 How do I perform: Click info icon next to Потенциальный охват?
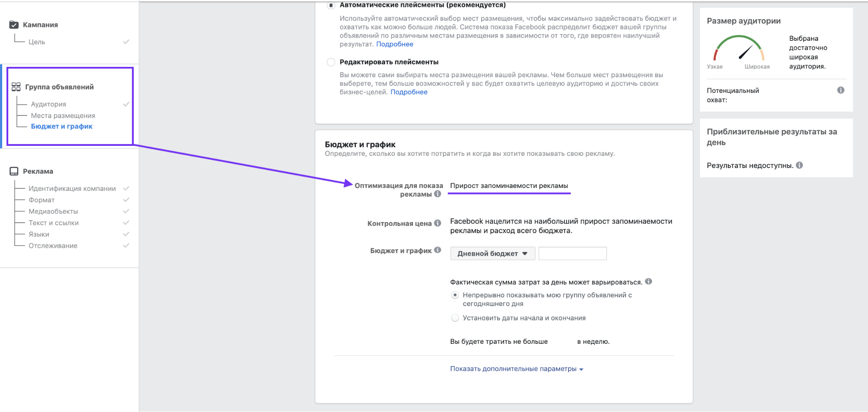[841, 90]
